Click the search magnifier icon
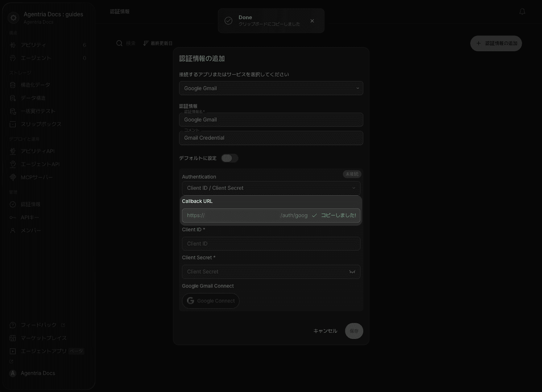The image size is (542, 392). point(119,43)
